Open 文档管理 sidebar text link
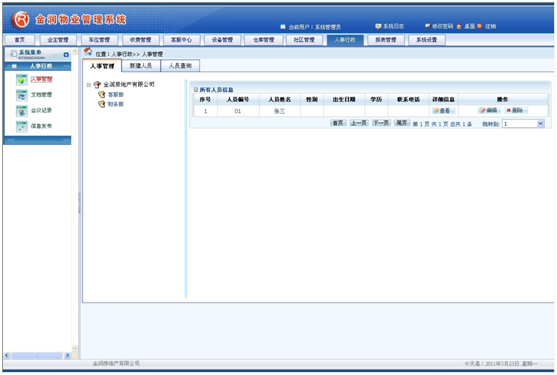 click(x=42, y=95)
